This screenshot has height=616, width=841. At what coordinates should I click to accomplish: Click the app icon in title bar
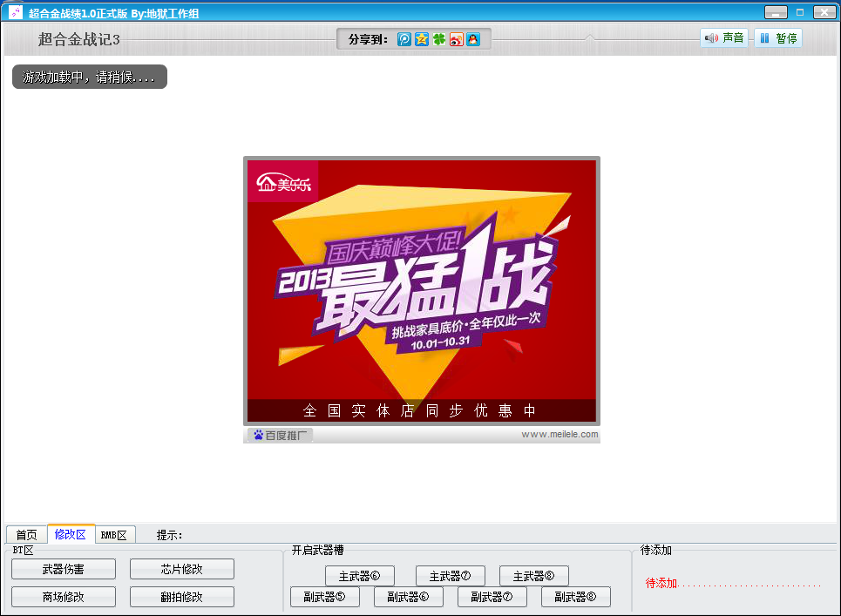click(x=16, y=12)
